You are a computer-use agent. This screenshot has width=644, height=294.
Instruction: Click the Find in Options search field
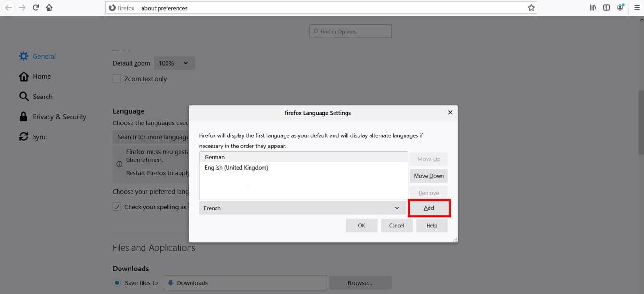tap(350, 31)
